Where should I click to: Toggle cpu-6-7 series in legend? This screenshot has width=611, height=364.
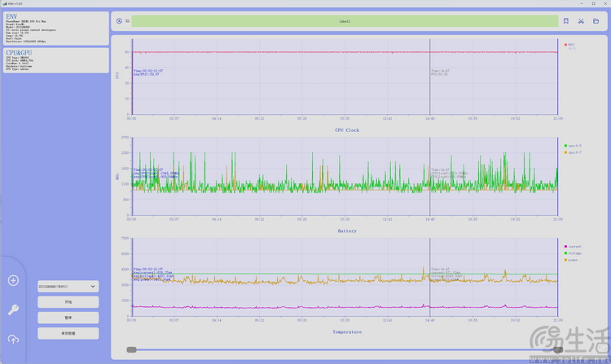coord(574,152)
